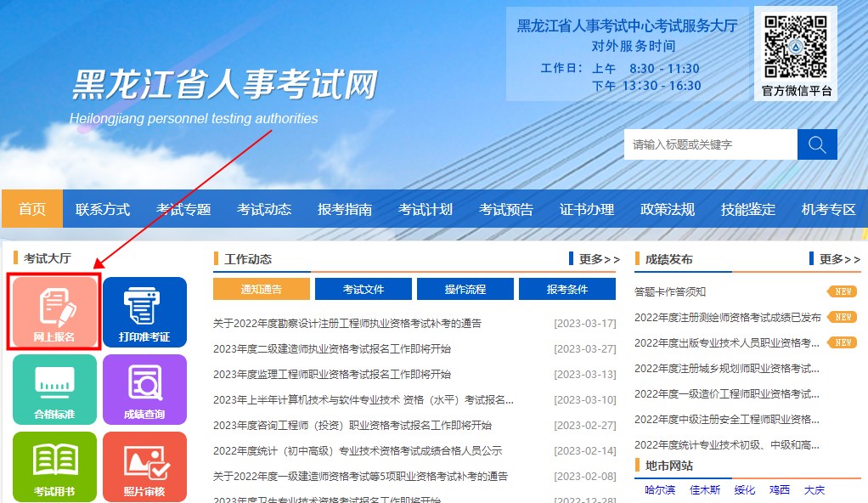Select the 打印准考证 print admission ticket icon

pyautogui.click(x=143, y=311)
